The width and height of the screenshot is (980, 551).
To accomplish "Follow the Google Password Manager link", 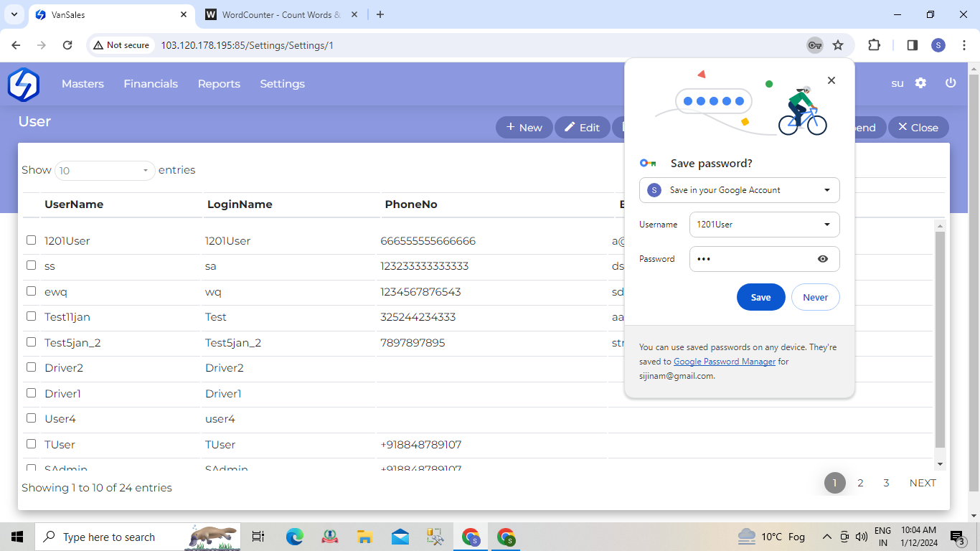I will pos(725,362).
